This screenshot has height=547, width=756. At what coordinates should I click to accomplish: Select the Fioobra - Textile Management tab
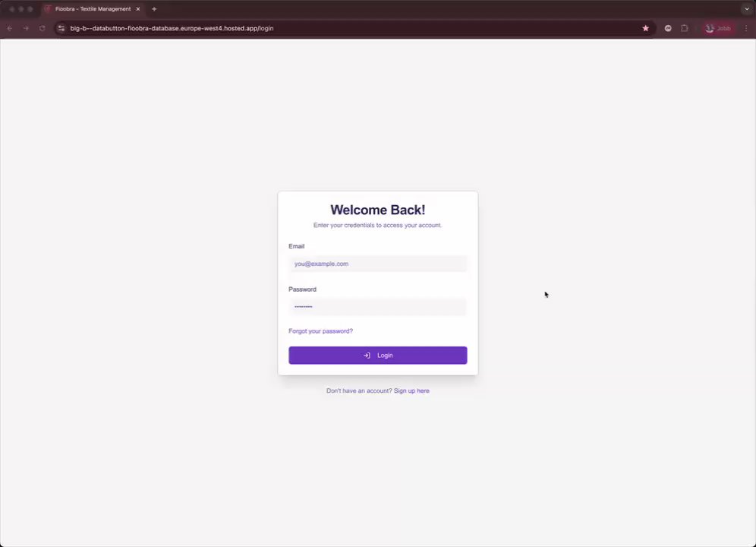pos(92,8)
